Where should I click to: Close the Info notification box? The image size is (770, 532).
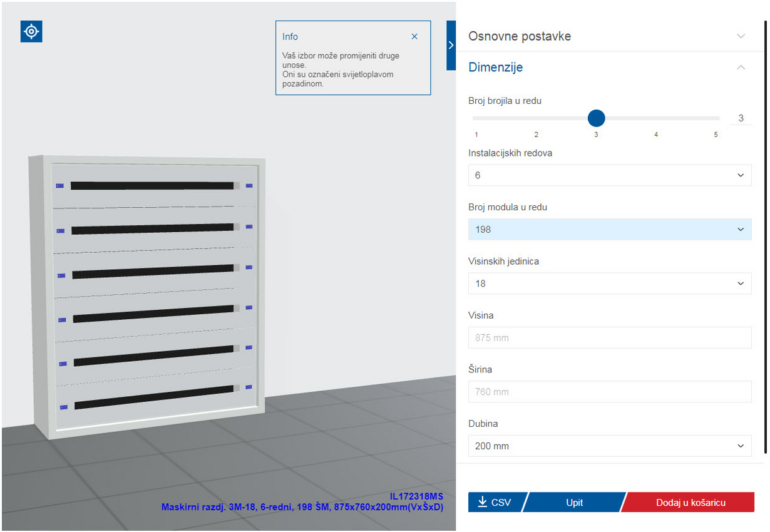coord(414,37)
